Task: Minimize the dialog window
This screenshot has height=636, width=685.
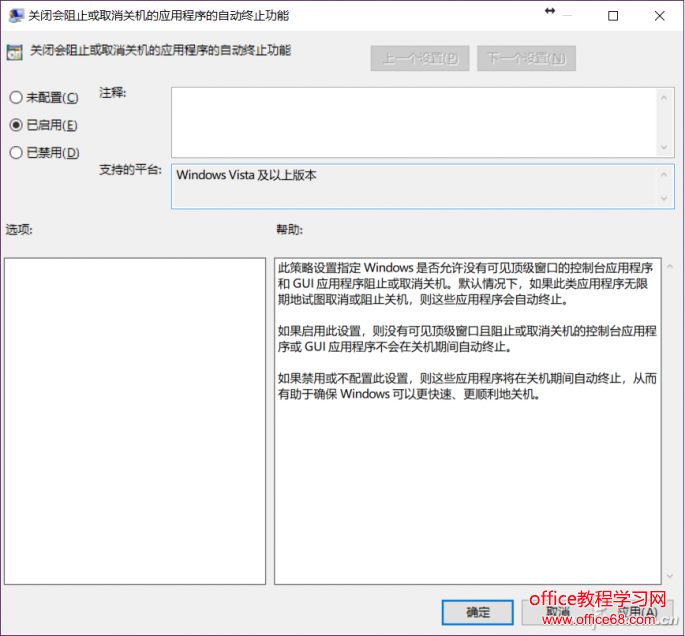Action: [x=567, y=16]
